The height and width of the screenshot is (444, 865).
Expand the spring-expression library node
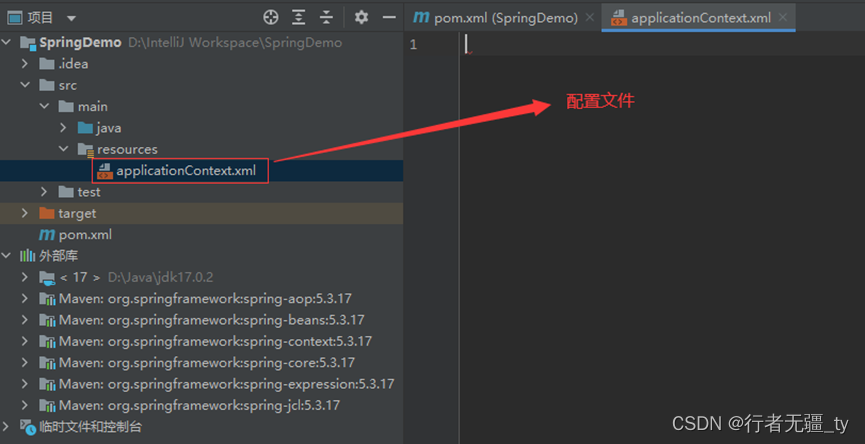point(25,384)
